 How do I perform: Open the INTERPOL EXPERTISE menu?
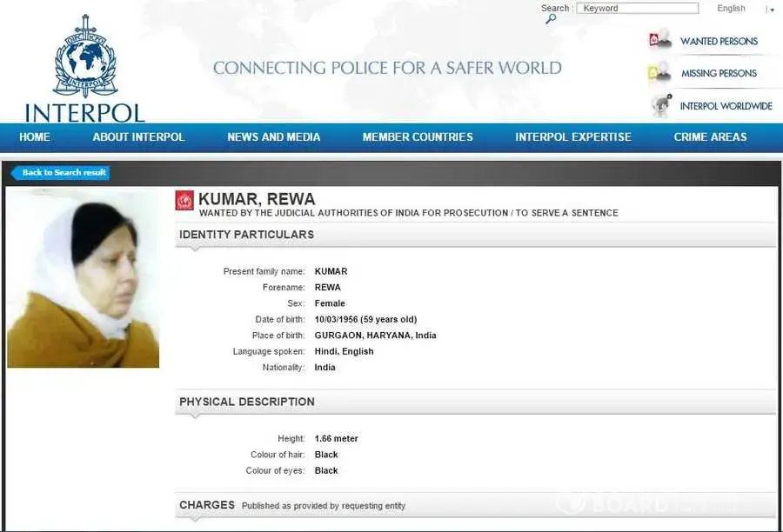pos(573,137)
